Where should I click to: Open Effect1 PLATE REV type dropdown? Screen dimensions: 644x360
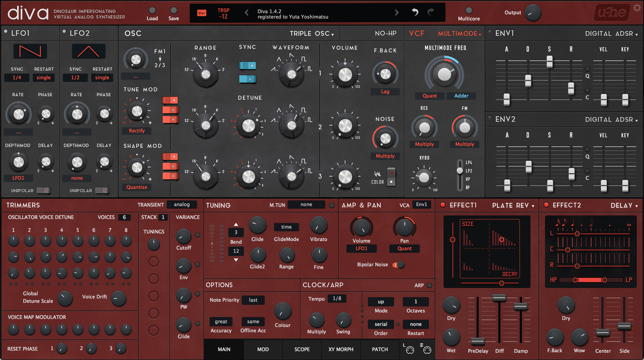(513, 206)
